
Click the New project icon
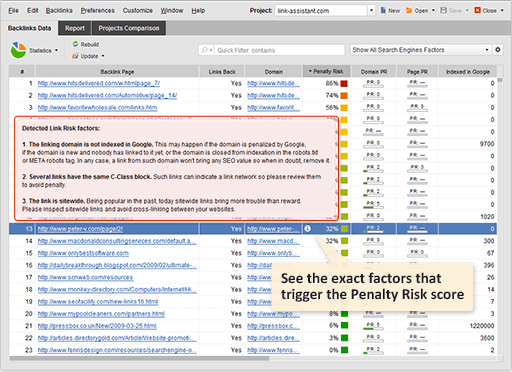[383, 10]
